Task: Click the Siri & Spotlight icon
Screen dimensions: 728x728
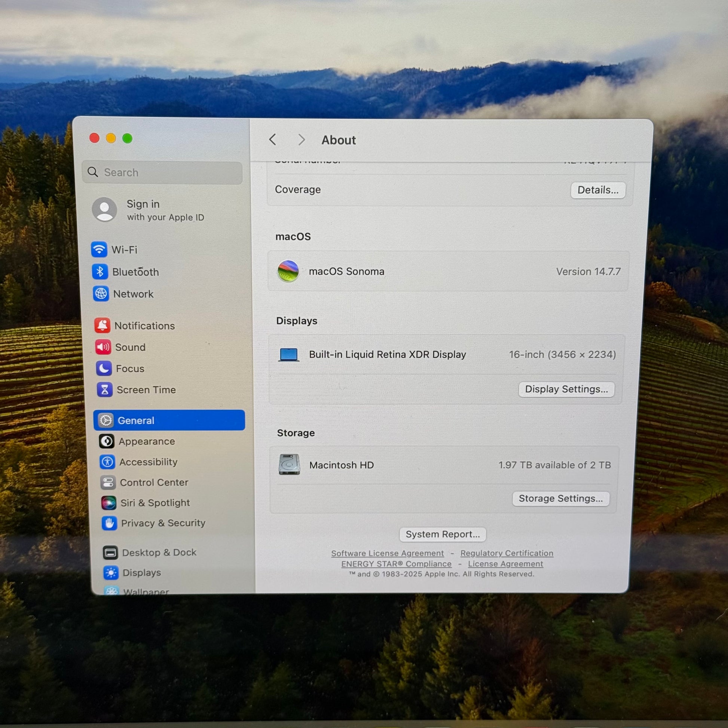Action: 108,503
